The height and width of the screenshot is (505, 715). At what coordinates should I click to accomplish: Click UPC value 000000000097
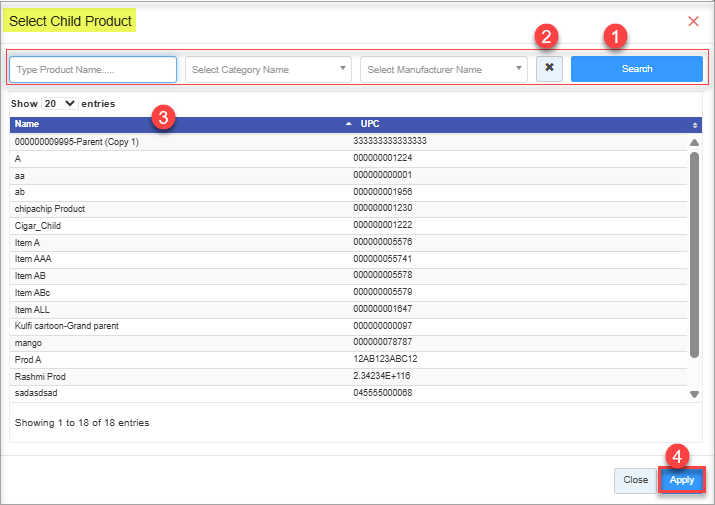tap(383, 326)
